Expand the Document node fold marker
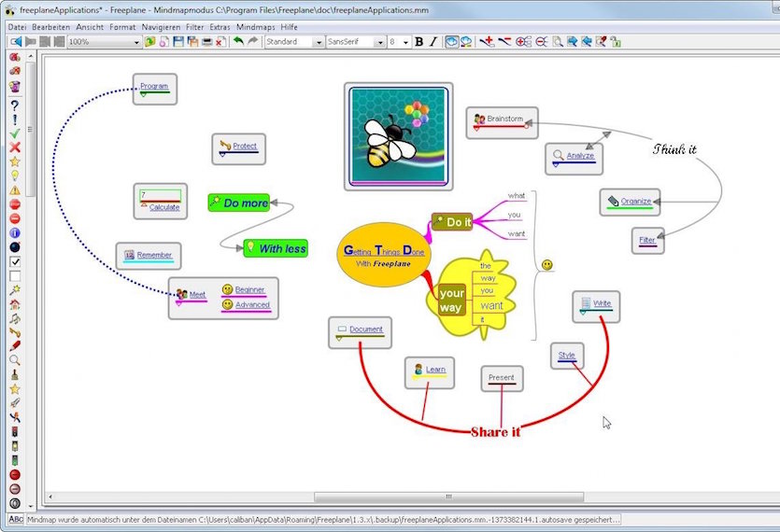This screenshot has width=780, height=532. point(339,338)
